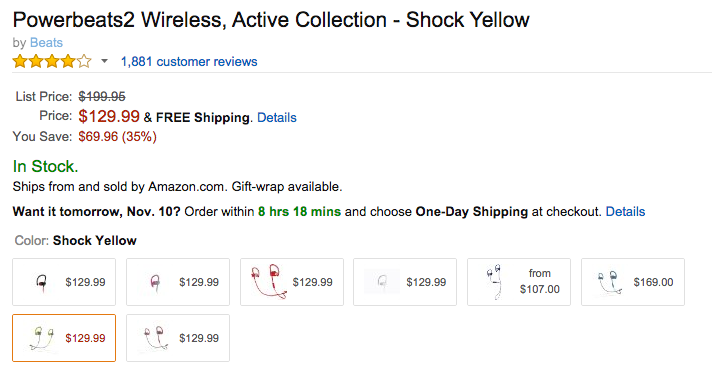Click the struck-through $199.95 list price
The height and width of the screenshot is (366, 712).
click(x=102, y=97)
